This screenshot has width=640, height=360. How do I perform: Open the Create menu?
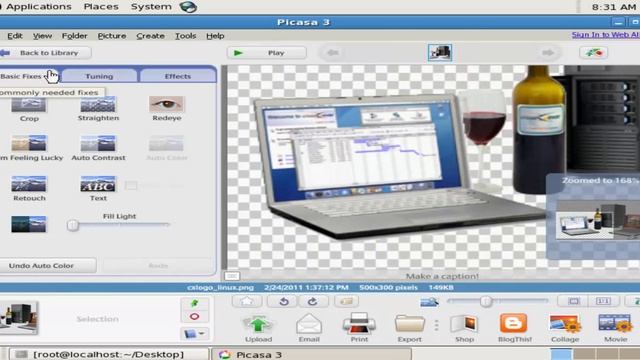coord(150,36)
